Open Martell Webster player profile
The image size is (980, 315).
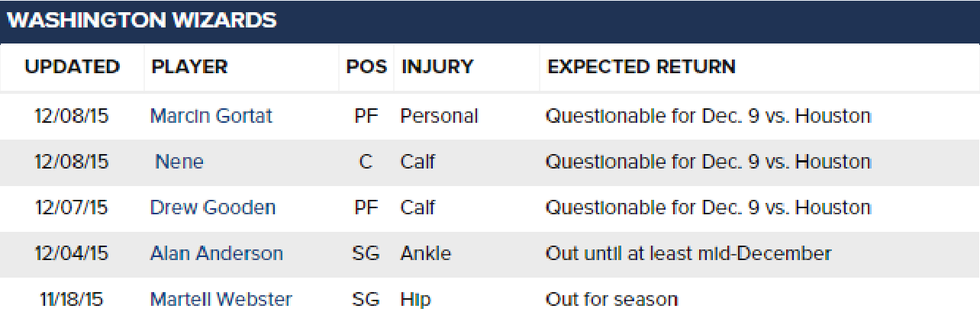click(221, 299)
